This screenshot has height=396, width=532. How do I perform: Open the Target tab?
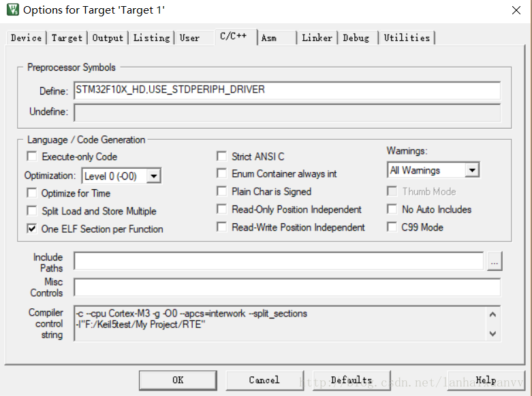(x=67, y=37)
